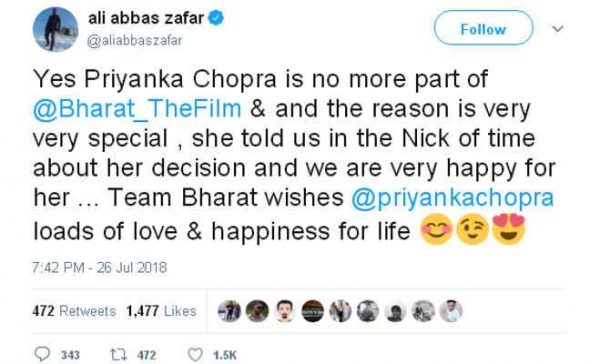Follow ali abbas zafar

pos(483,28)
